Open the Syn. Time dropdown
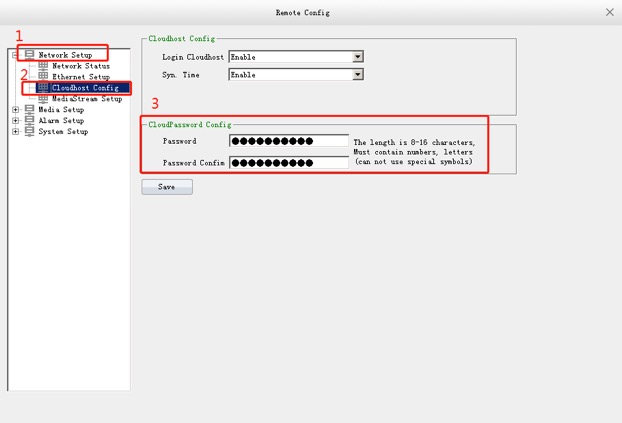The width and height of the screenshot is (622, 423). (357, 75)
